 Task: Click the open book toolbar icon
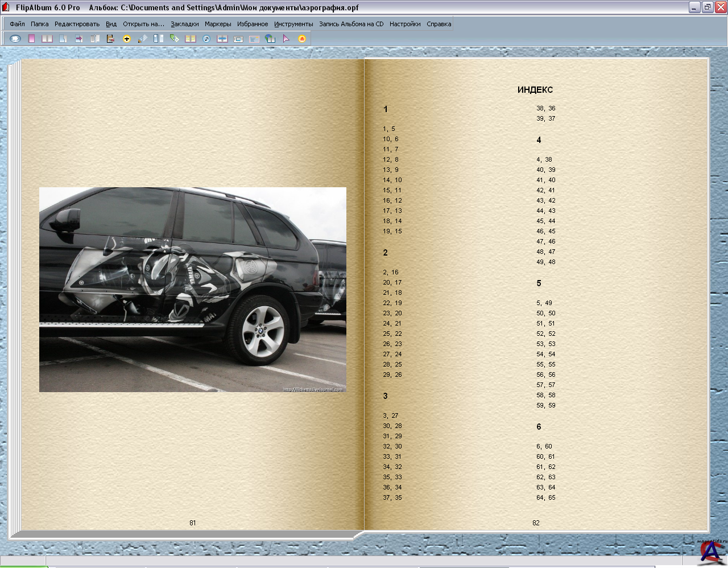click(47, 39)
